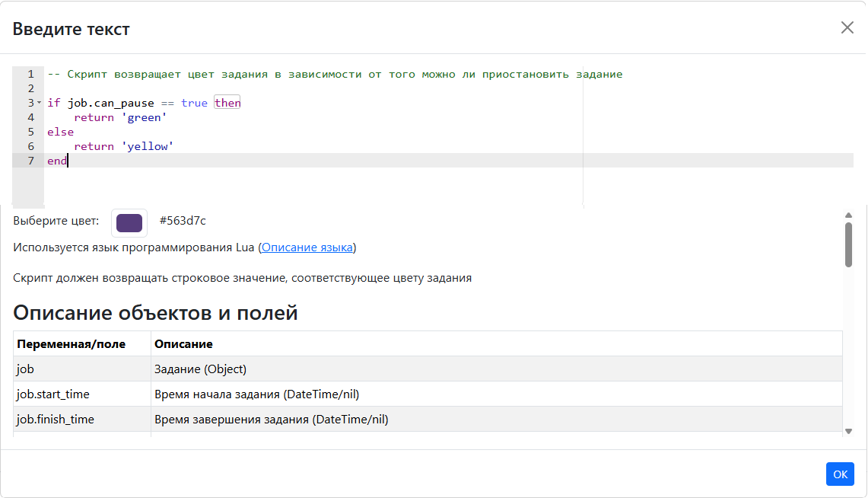Image resolution: width=868 pixels, height=498 pixels.
Task: Click line number 1 in the gutter
Action: (30, 74)
